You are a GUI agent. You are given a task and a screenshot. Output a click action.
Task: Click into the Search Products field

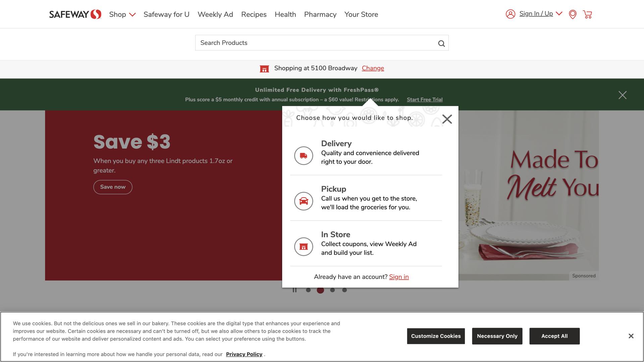(x=315, y=43)
